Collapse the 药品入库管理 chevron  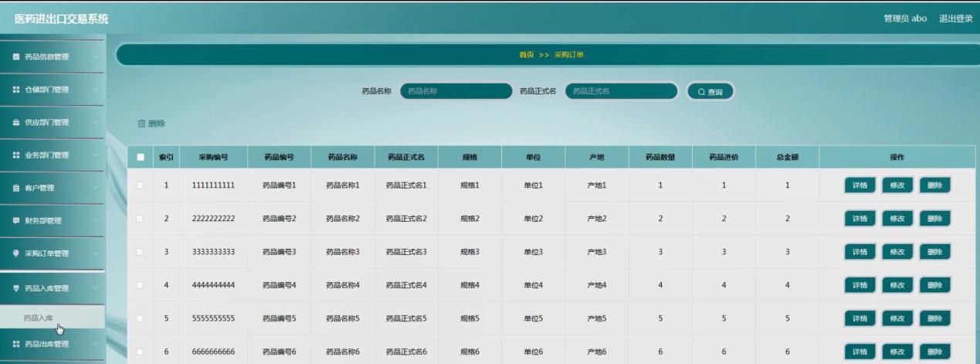[x=95, y=288]
